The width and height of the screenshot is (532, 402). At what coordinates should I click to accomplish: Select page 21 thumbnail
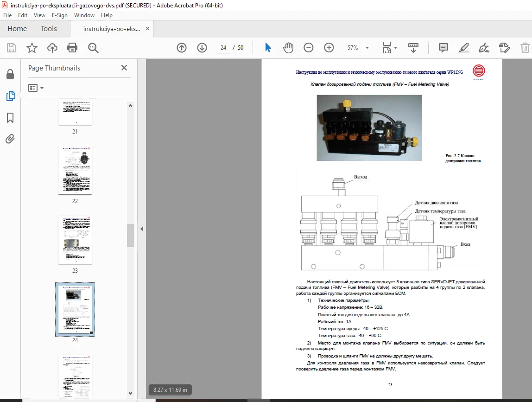(x=75, y=113)
